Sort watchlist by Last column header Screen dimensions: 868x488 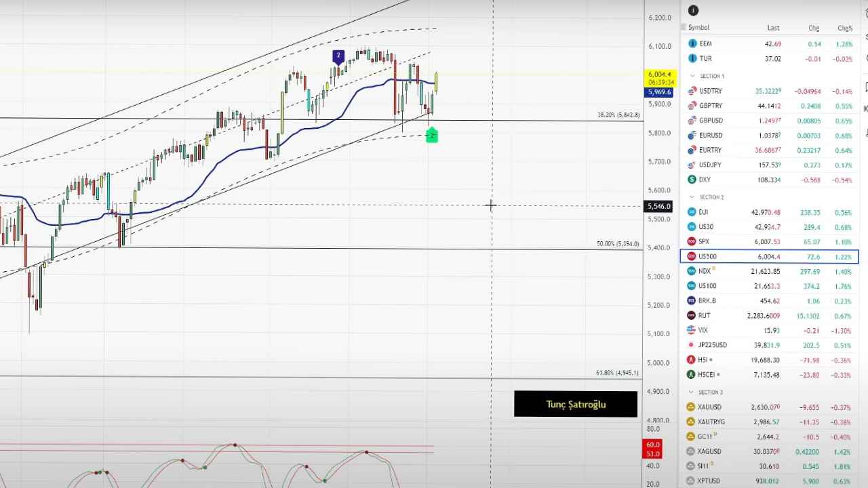click(x=773, y=28)
